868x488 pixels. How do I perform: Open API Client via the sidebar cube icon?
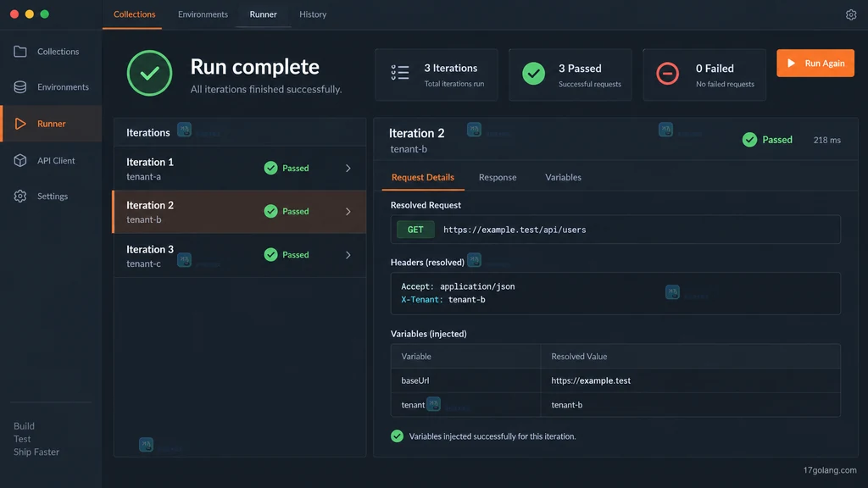point(20,160)
